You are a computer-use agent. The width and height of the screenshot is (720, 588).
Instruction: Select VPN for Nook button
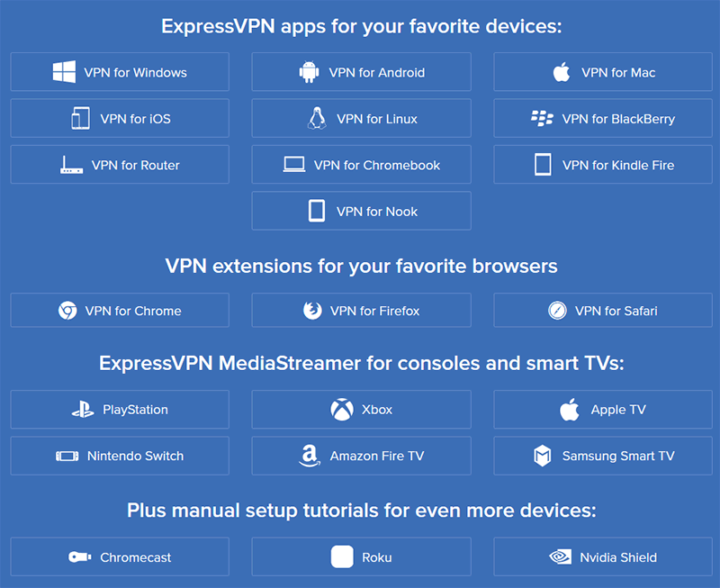pos(362,212)
